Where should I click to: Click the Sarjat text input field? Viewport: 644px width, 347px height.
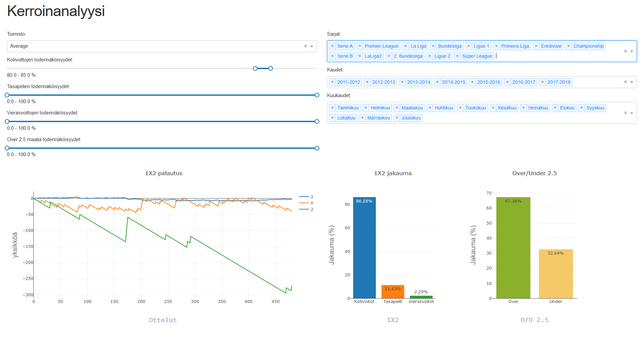[x=534, y=56]
